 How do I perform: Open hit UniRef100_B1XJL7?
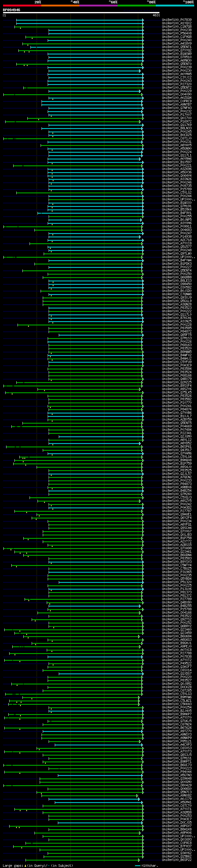pos(177,416)
